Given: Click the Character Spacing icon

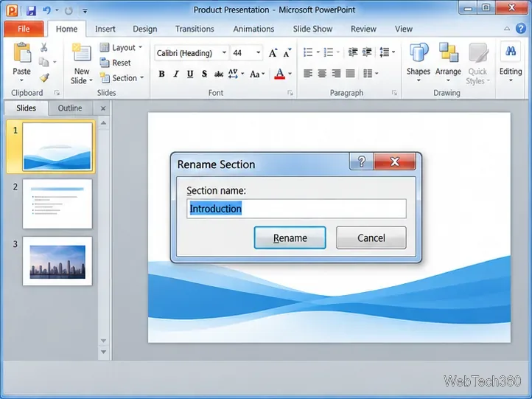Looking at the screenshot, I should point(233,73).
